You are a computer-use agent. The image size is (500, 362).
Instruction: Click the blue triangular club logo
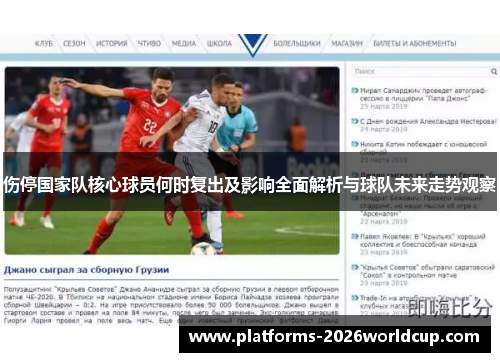[x=253, y=45]
